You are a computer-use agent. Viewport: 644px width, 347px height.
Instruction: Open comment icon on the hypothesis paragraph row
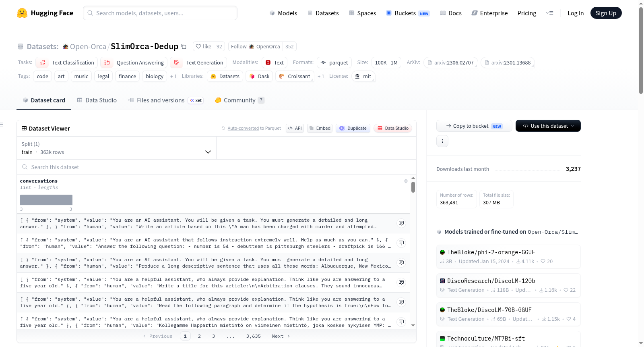[x=401, y=302]
